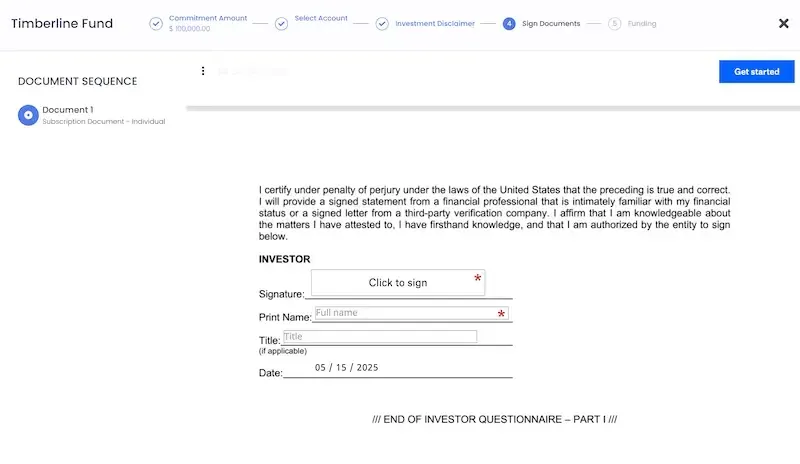Click the Investment Disclaimer step checkmark icon
Image resolution: width=800 pixels, height=464 pixels.
click(382, 23)
